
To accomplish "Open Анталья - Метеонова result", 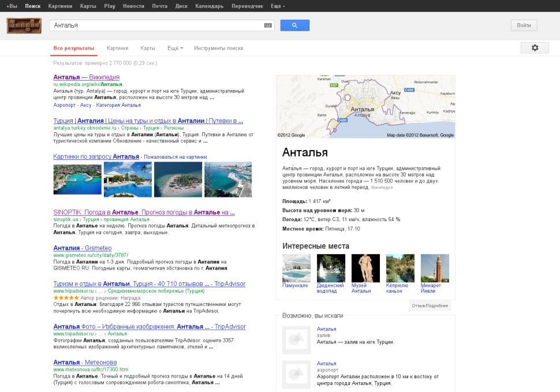I will (x=85, y=362).
